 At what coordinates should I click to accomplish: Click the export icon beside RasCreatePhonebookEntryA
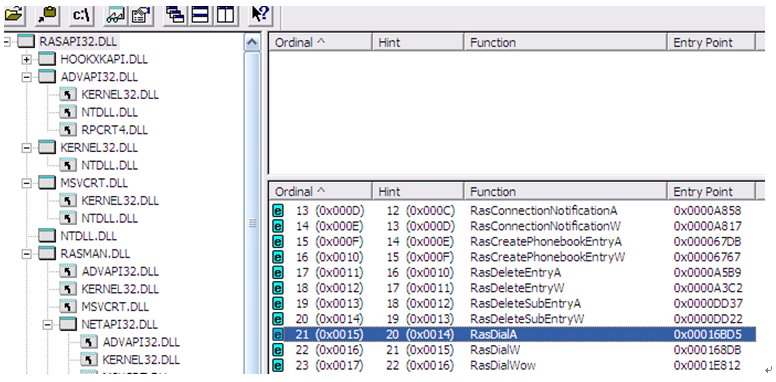point(278,241)
